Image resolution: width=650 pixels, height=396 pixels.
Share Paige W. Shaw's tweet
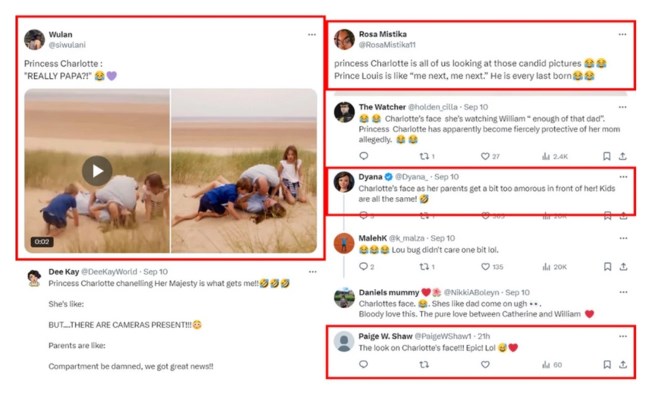pyautogui.click(x=623, y=364)
